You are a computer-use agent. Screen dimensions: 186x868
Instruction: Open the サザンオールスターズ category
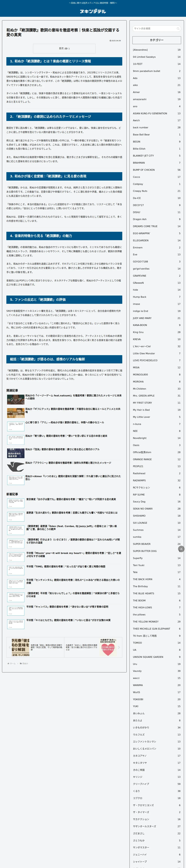pos(157,826)
